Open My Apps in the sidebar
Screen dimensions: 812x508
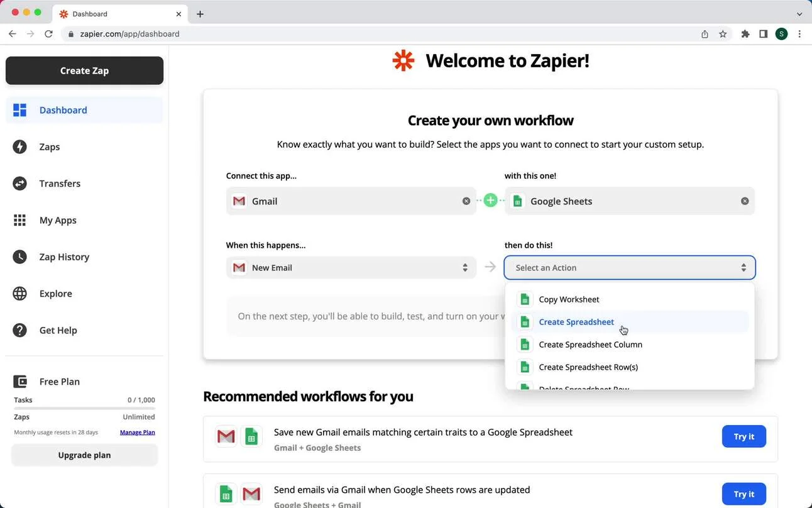[84, 220]
